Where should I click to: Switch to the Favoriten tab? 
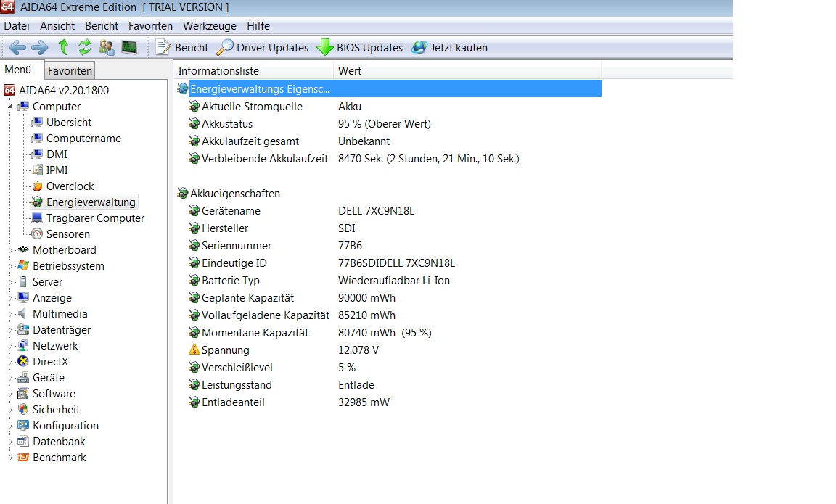tap(70, 71)
